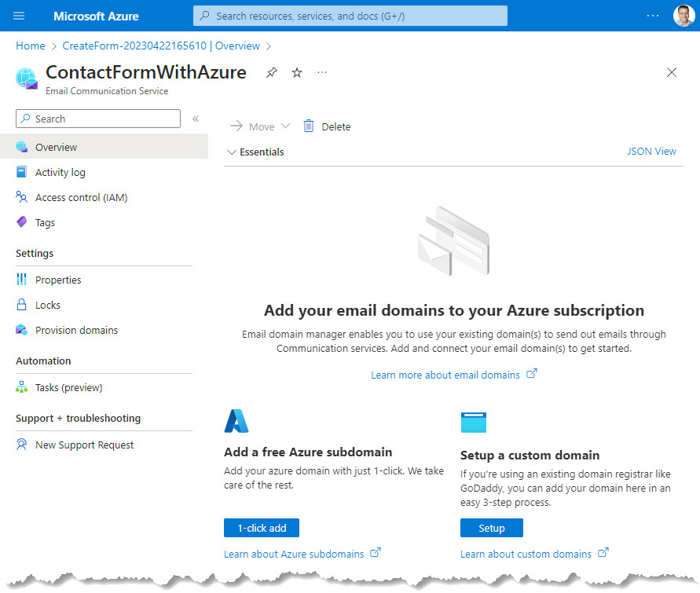Click the Delete trash can button
This screenshot has width=700, height=593.
327,126
